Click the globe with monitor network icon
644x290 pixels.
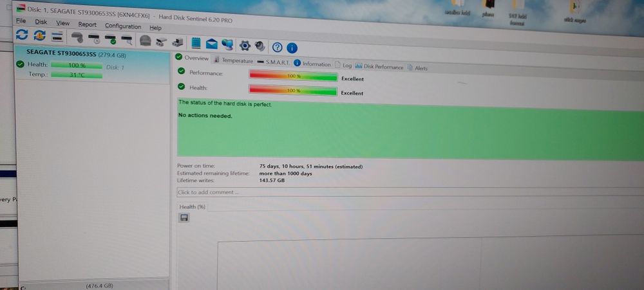(227, 44)
